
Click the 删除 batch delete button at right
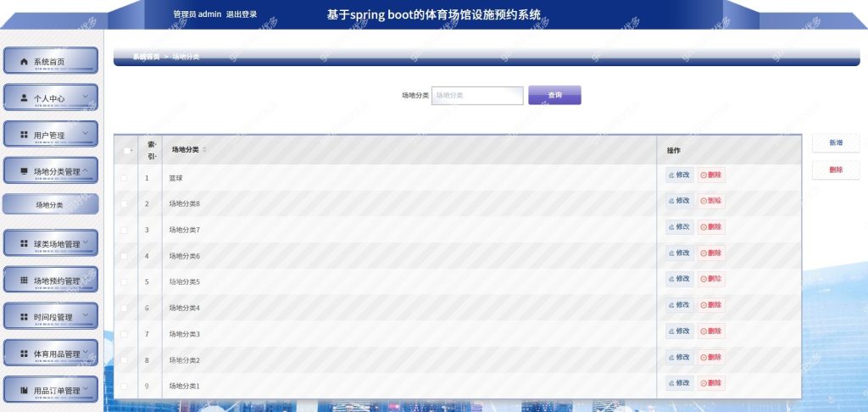[x=836, y=170]
